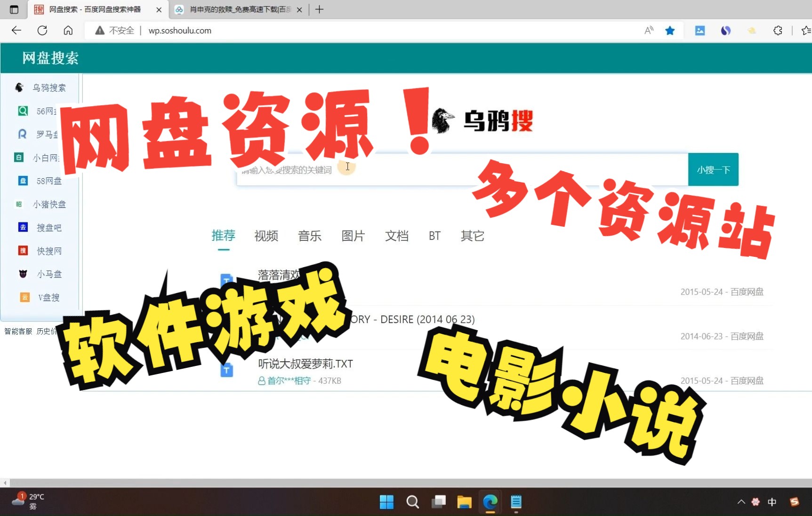Click the favorite star in address bar
The height and width of the screenshot is (516, 812).
(x=670, y=31)
